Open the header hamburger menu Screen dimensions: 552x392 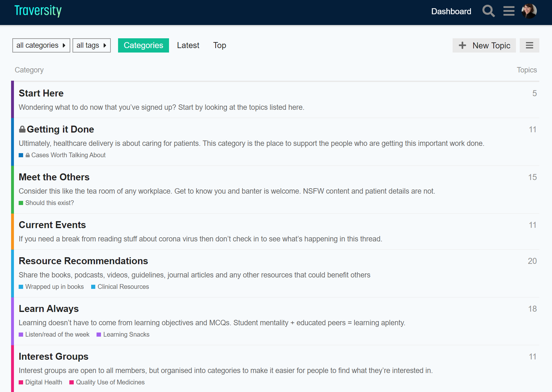(509, 11)
